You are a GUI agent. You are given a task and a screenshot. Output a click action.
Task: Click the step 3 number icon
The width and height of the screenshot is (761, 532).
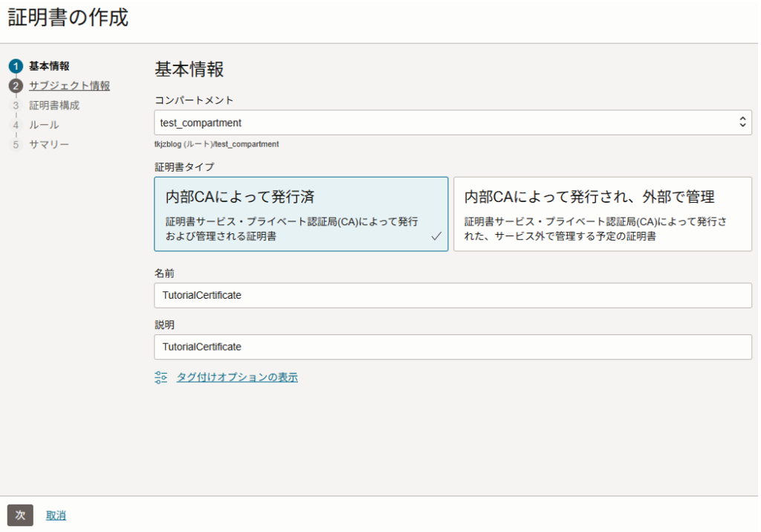[16, 106]
